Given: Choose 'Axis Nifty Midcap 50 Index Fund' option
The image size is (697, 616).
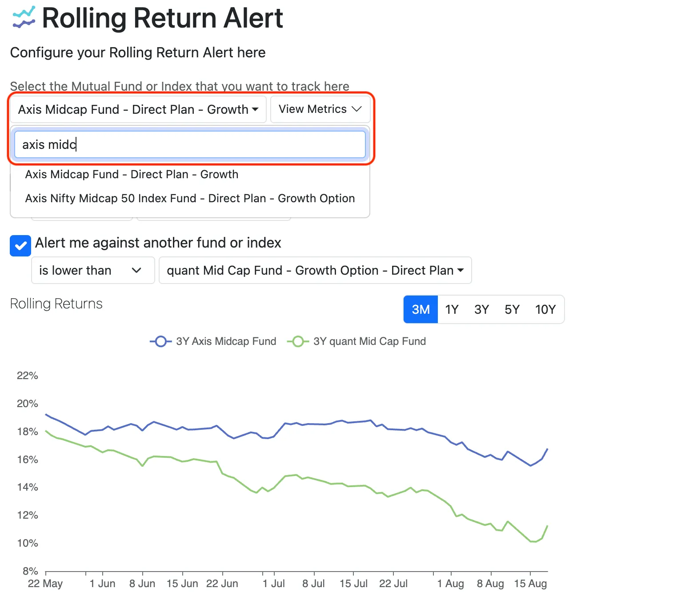Looking at the screenshot, I should 190,198.
